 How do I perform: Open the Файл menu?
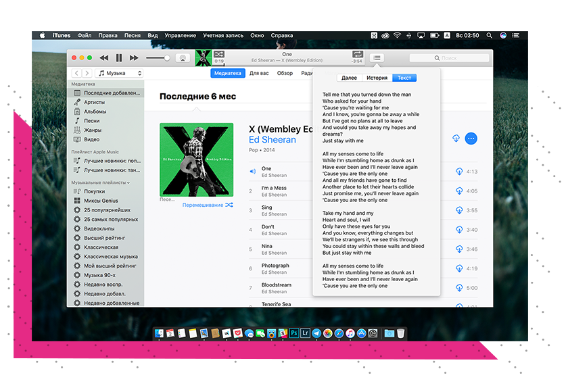click(85, 35)
